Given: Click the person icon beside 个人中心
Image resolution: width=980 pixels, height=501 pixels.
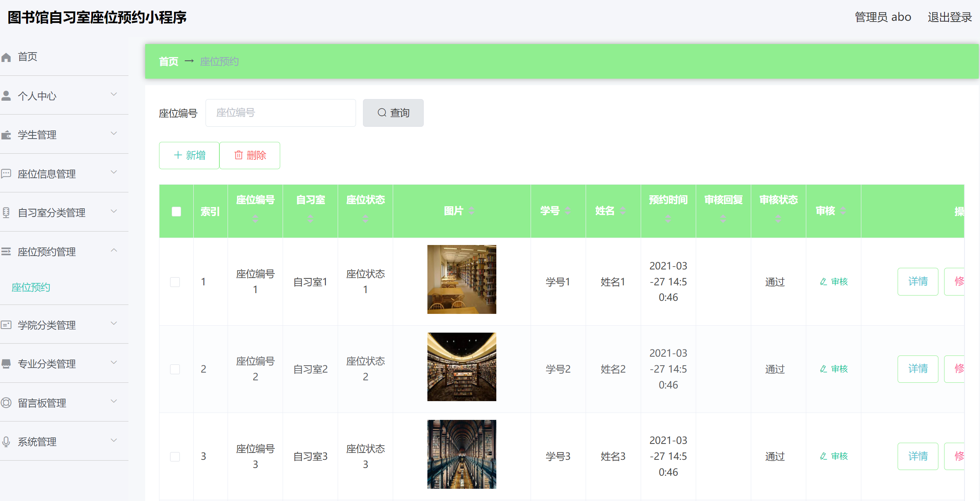Looking at the screenshot, I should (x=6, y=96).
